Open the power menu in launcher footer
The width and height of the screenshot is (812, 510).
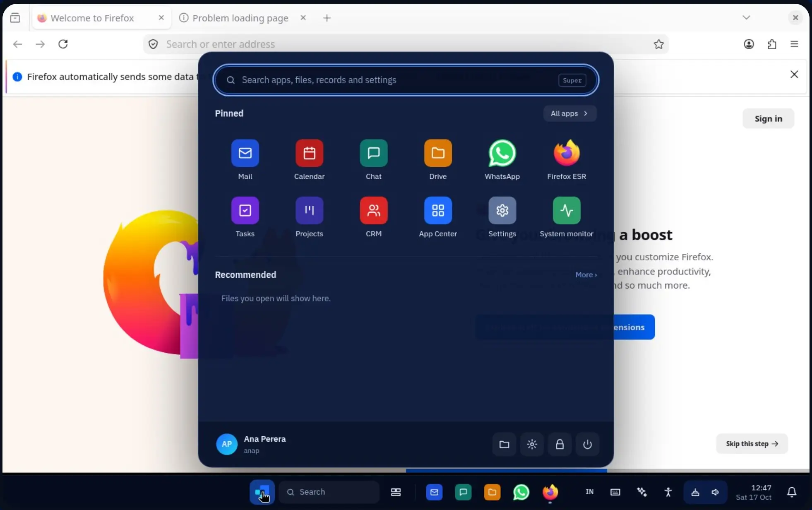[x=587, y=444]
